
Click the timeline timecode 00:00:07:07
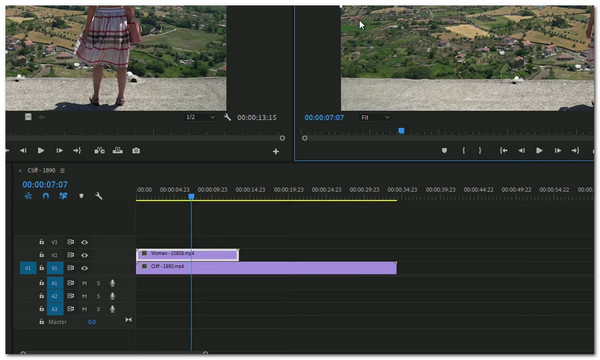45,184
